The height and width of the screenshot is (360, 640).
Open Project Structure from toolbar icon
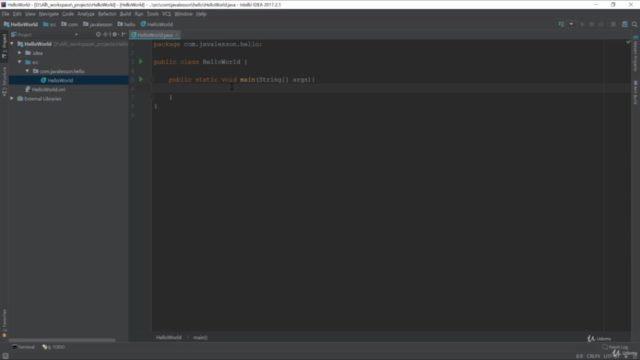pos(625,24)
